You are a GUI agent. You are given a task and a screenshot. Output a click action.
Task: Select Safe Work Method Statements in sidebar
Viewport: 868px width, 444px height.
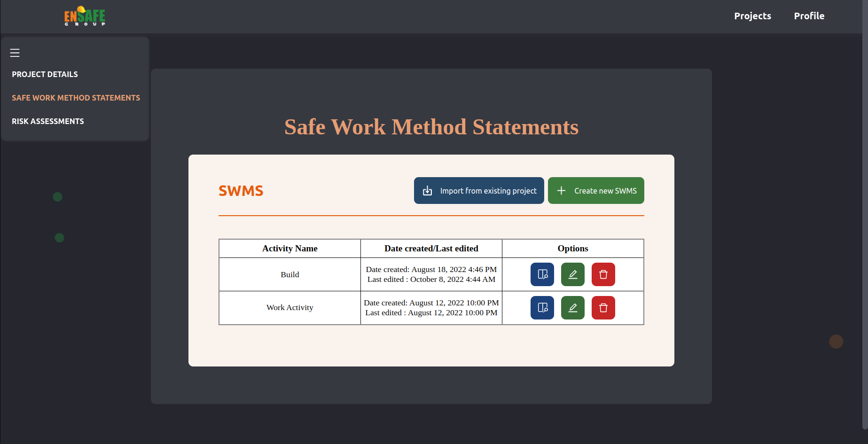tap(76, 98)
